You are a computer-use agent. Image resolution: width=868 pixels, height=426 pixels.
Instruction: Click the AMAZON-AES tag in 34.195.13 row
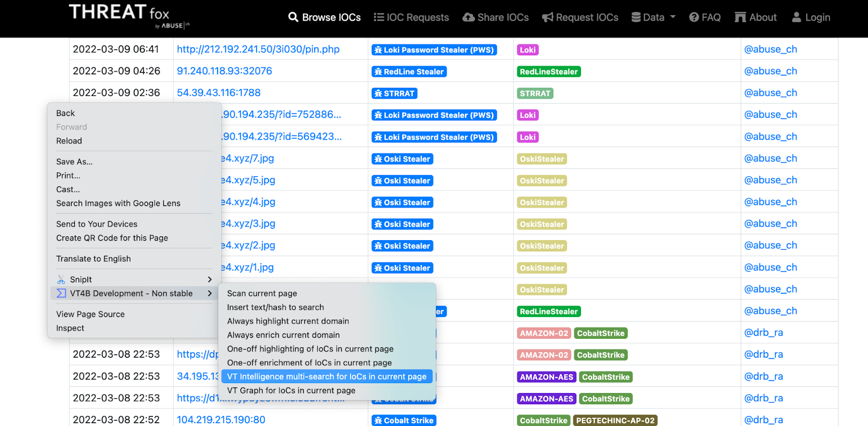coord(546,377)
